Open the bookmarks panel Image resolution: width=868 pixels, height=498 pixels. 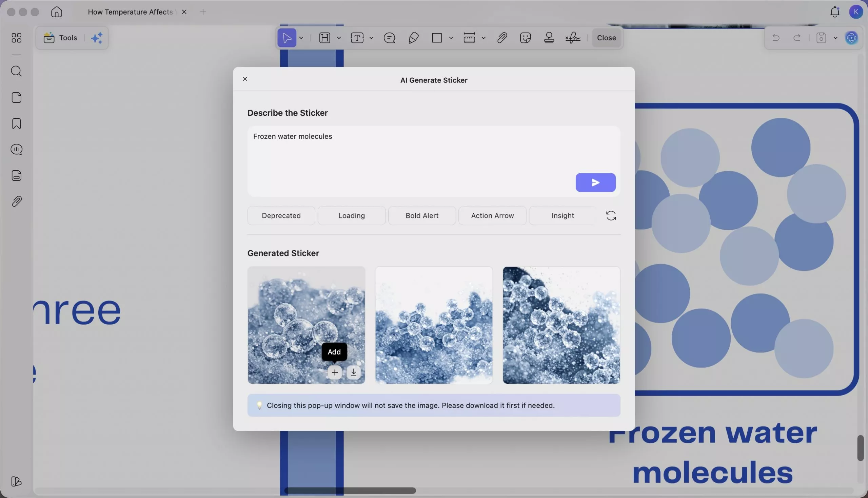(x=16, y=123)
